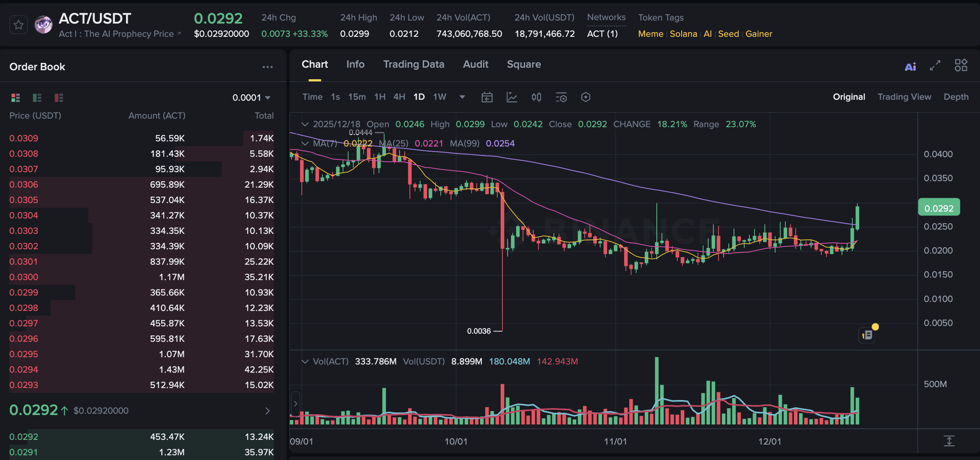Open the Ai assistant on the chart panel
This screenshot has height=460, width=980.
click(911, 66)
